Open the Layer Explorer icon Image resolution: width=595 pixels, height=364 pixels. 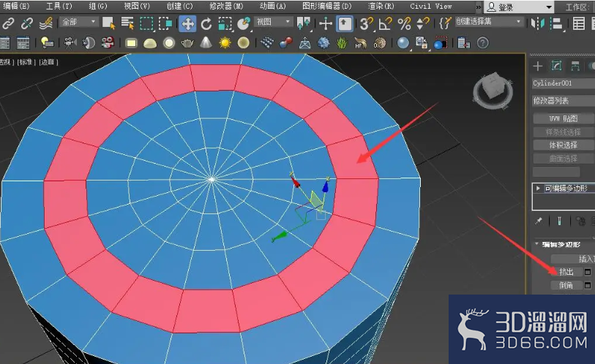(578, 23)
